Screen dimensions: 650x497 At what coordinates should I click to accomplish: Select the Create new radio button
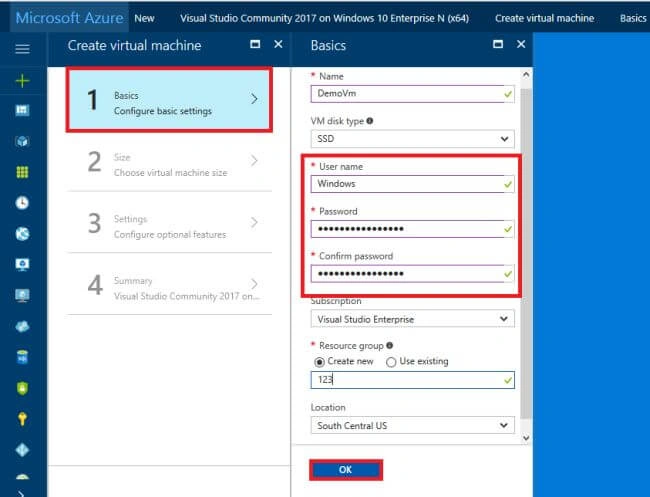(x=319, y=362)
